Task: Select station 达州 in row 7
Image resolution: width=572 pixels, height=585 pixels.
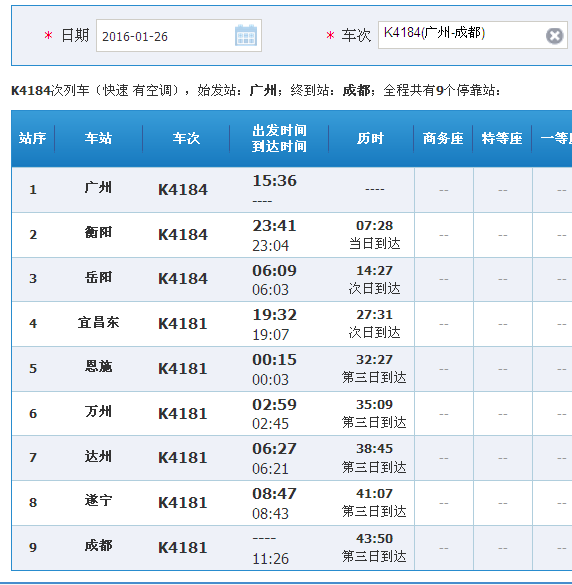Action: coord(98,456)
